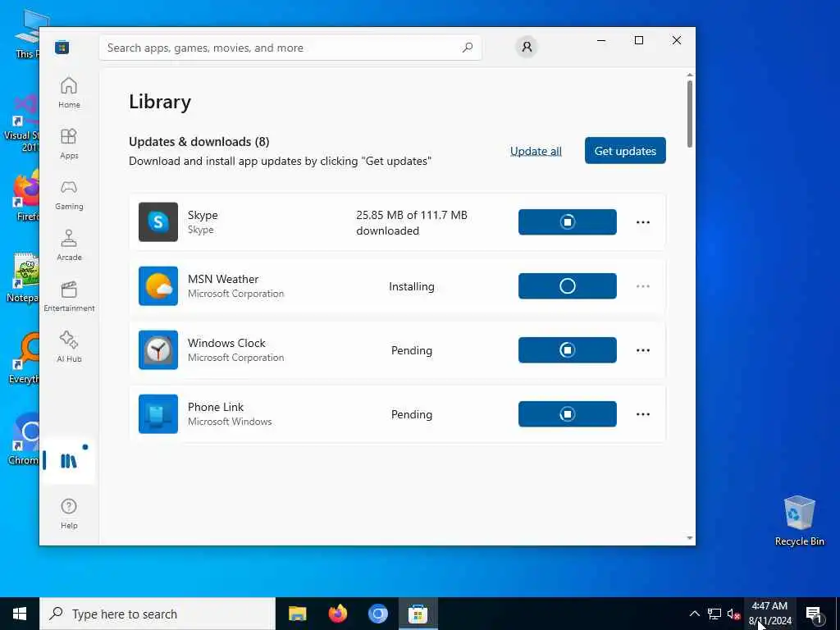Stop the Skype download

(x=568, y=221)
